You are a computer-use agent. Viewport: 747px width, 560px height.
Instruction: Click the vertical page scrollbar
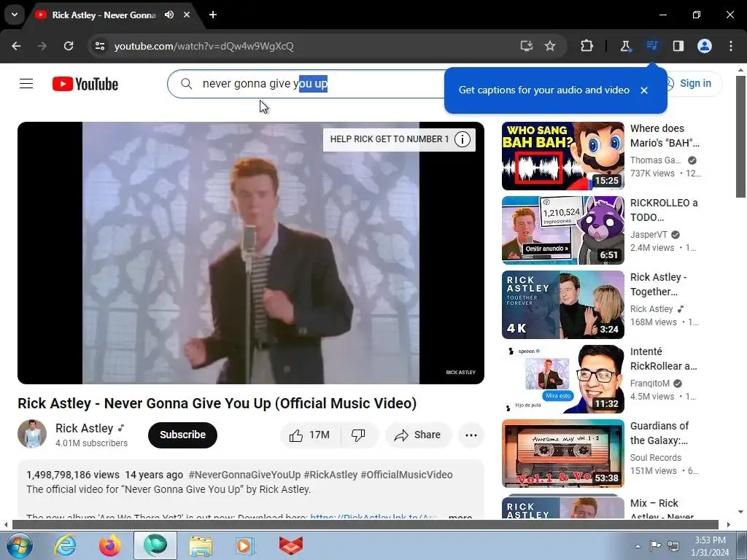click(x=740, y=136)
